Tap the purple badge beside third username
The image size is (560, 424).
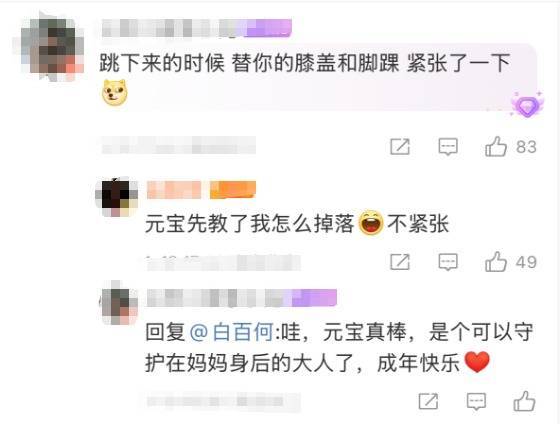coord(314,298)
